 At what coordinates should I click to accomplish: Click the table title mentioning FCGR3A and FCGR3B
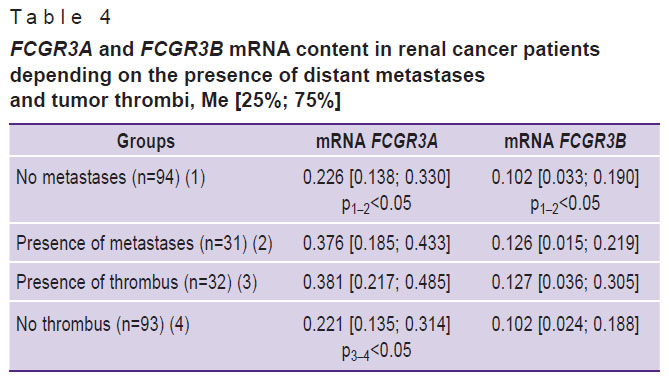pyautogui.click(x=305, y=75)
